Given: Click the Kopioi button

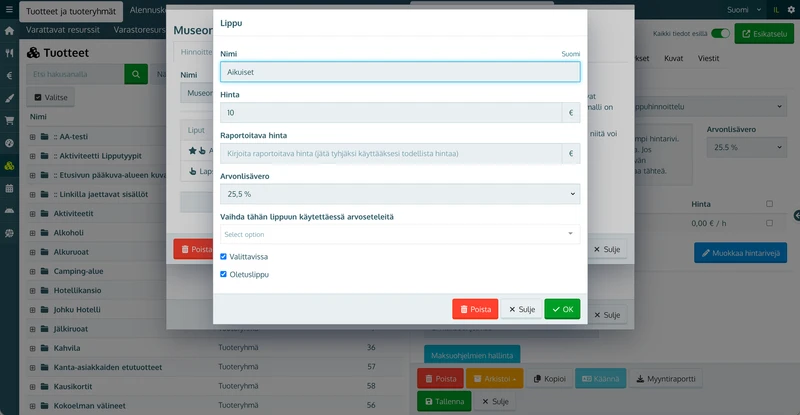Looking at the screenshot, I should [549, 379].
